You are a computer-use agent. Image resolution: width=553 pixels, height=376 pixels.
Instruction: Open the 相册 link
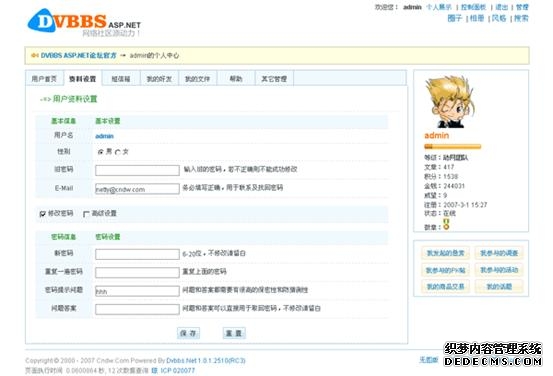pyautogui.click(x=477, y=18)
